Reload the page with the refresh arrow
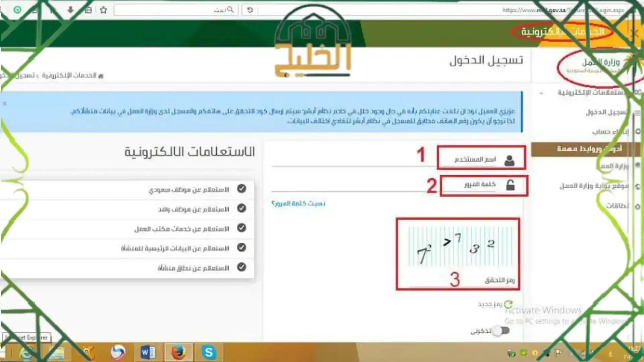The width and height of the screenshot is (644, 362). (x=250, y=10)
